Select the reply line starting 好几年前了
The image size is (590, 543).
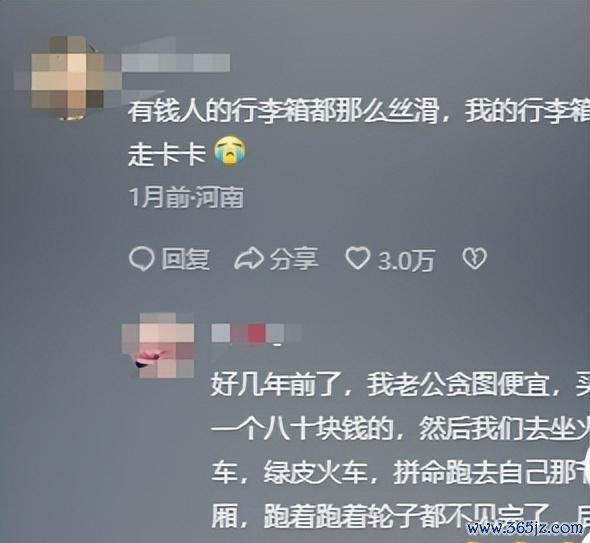coord(400,385)
